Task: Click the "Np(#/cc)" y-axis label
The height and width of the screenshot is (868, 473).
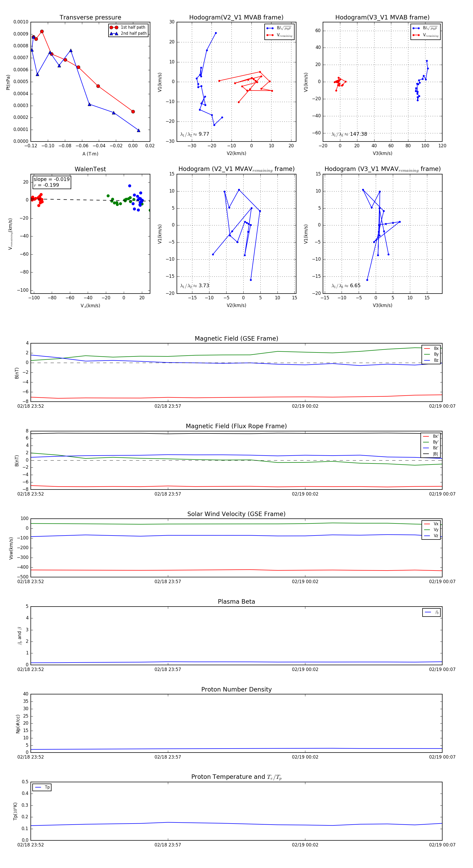Action: pyautogui.click(x=18, y=724)
